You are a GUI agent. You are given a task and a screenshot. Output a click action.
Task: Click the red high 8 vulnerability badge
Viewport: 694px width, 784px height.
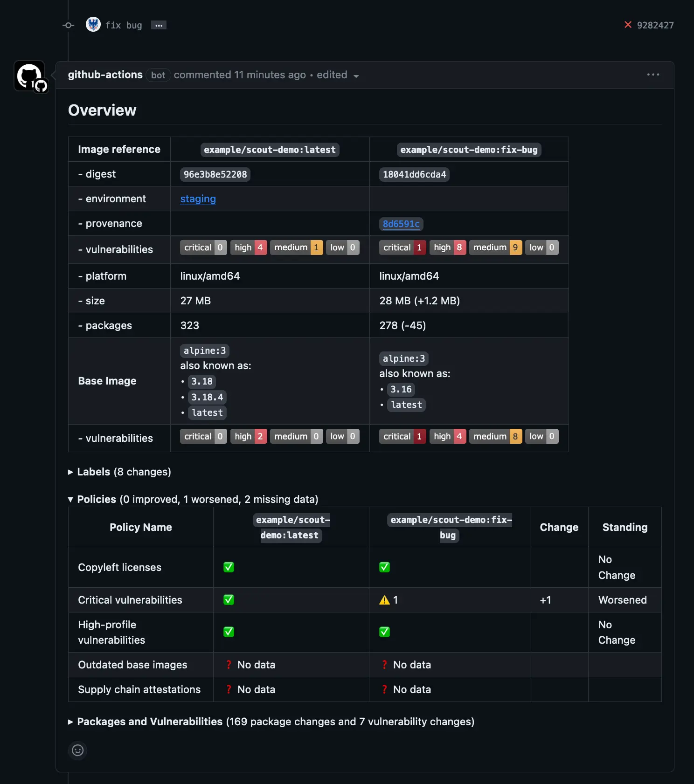447,248
